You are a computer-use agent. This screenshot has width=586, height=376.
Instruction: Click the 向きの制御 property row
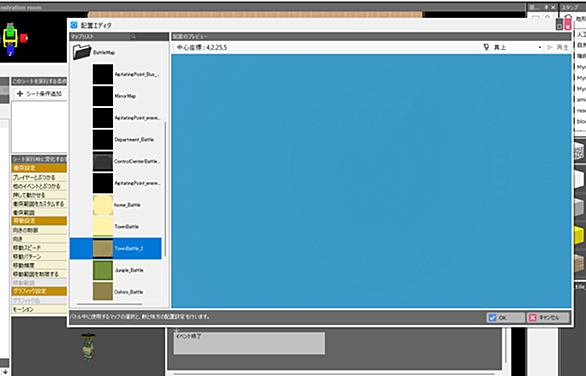point(39,230)
